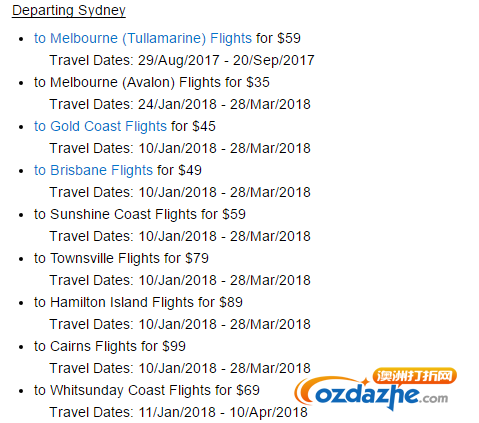Click the $49 price for Brisbane
Screen dimensions: 479x423
(x=190, y=170)
